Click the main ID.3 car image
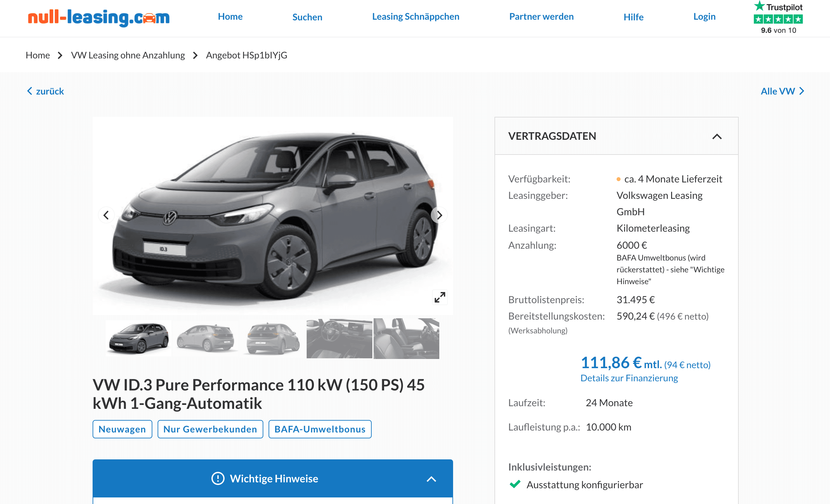 pyautogui.click(x=273, y=216)
